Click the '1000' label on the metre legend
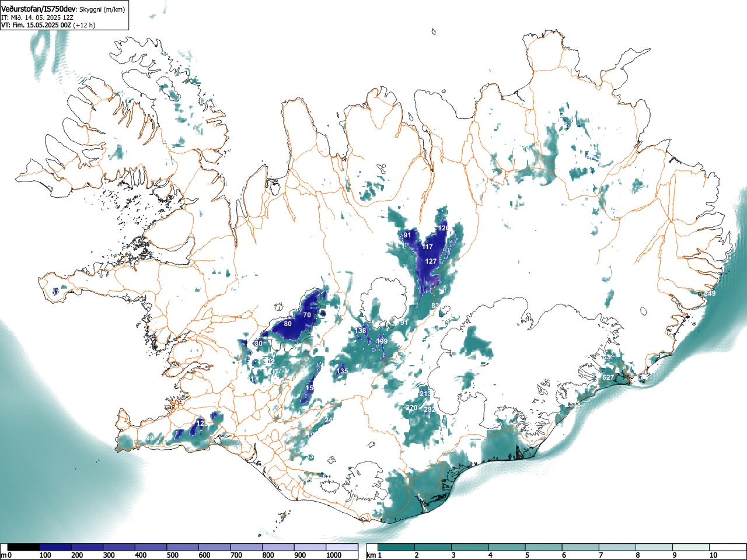Viewport: 747px width, 560px height. click(x=334, y=555)
